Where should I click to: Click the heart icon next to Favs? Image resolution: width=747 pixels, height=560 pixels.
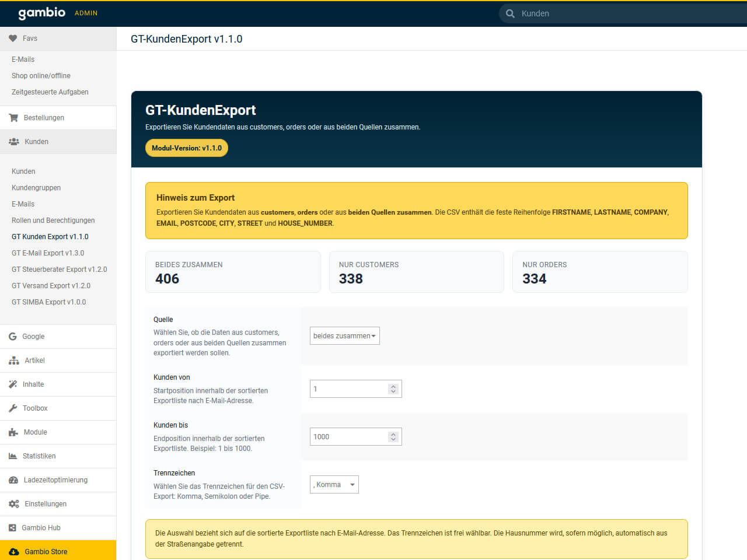[x=13, y=38]
